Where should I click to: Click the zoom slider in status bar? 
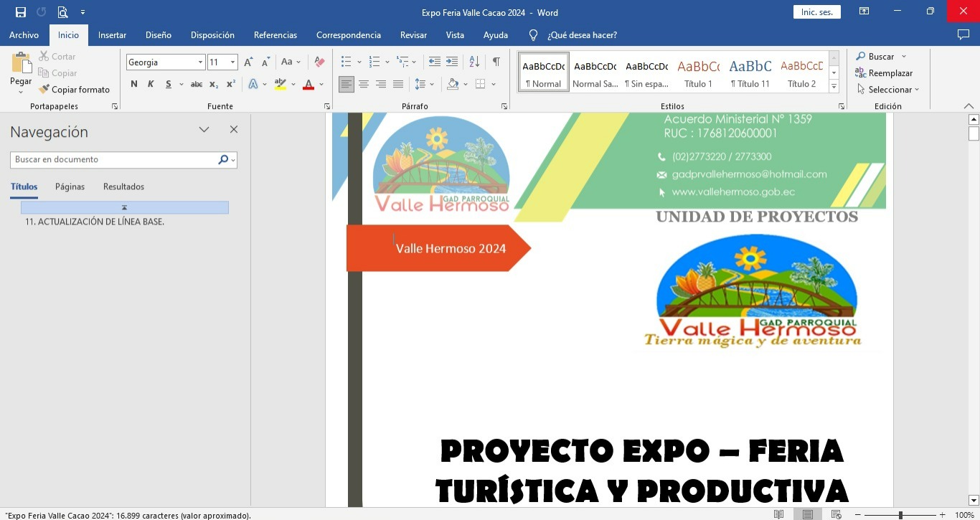[900, 515]
